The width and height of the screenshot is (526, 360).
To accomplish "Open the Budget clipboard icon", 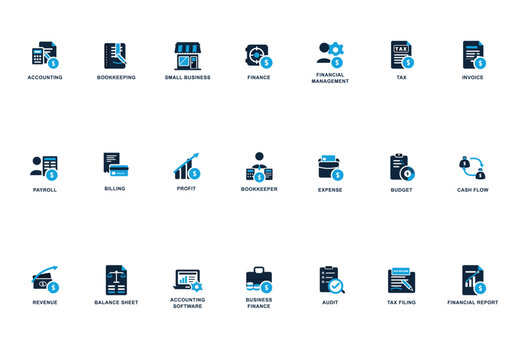I will (402, 167).
